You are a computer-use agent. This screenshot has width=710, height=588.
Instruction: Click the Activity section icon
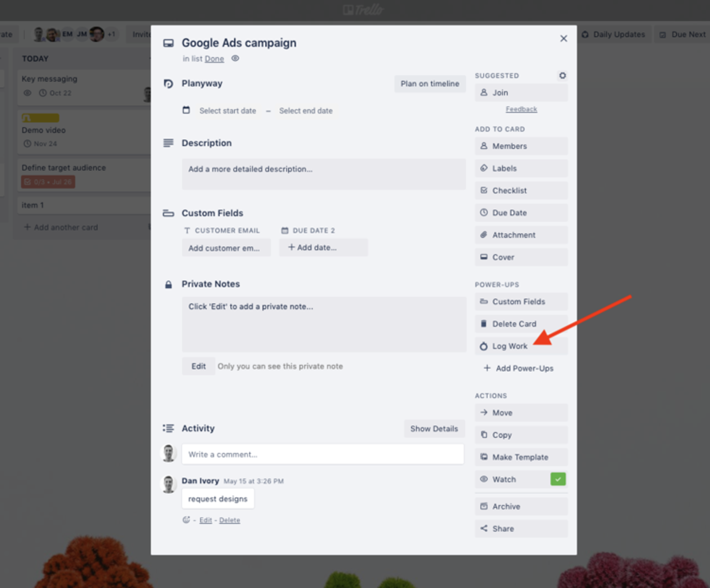point(168,429)
